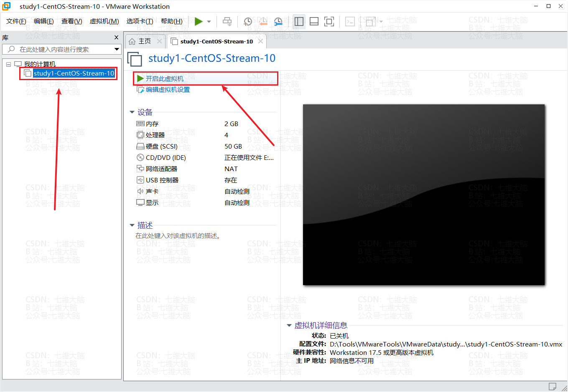
Task: Click the Workstation 17.5 compatibility text
Action: [382, 353]
